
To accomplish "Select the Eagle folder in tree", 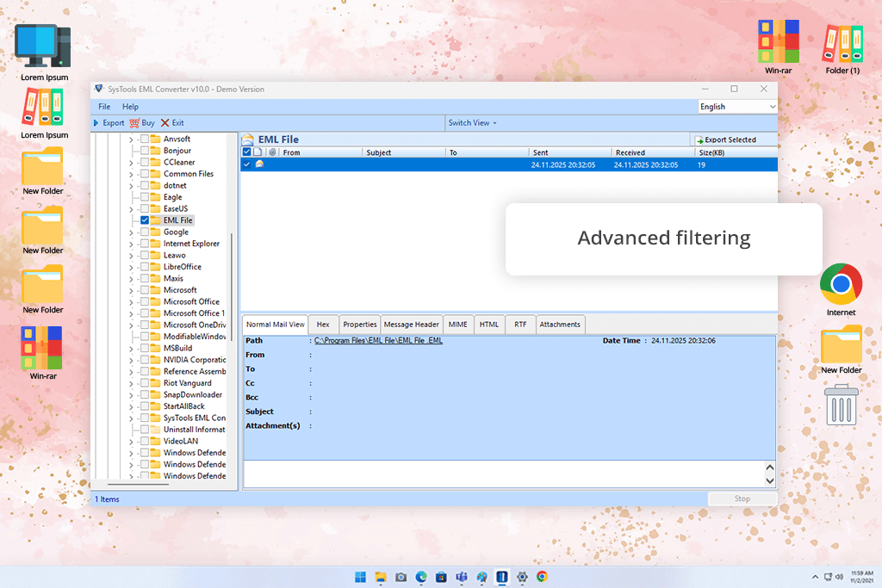I will tap(172, 197).
